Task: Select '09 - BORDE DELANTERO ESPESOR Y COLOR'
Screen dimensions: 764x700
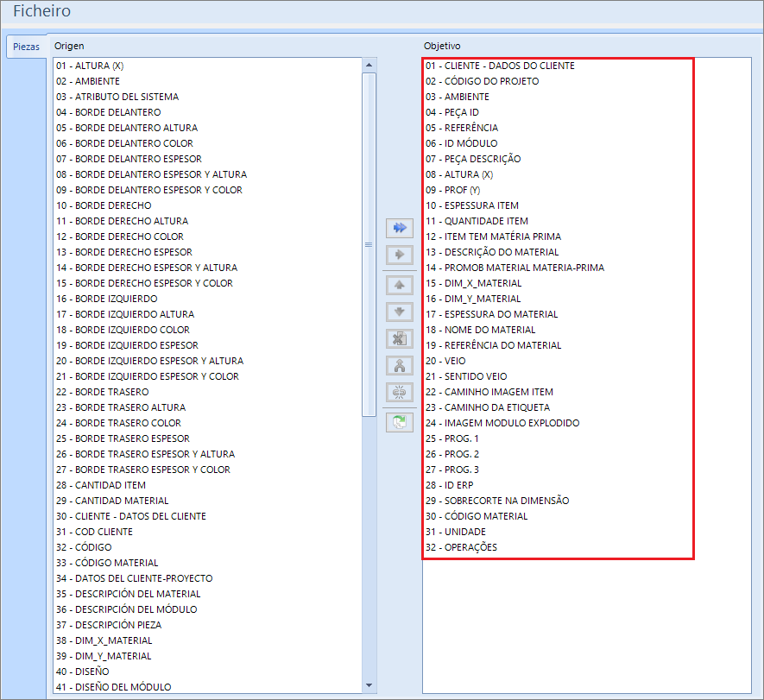Action: point(149,190)
